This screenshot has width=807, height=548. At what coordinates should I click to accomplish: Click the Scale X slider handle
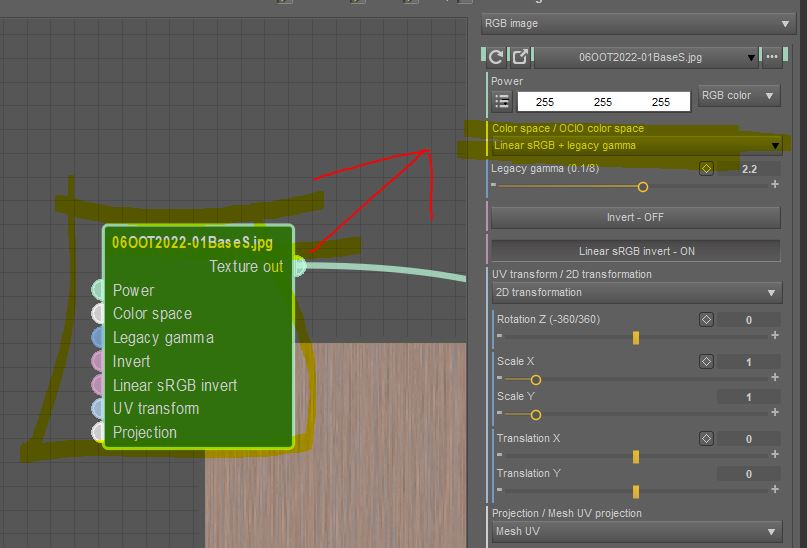536,380
